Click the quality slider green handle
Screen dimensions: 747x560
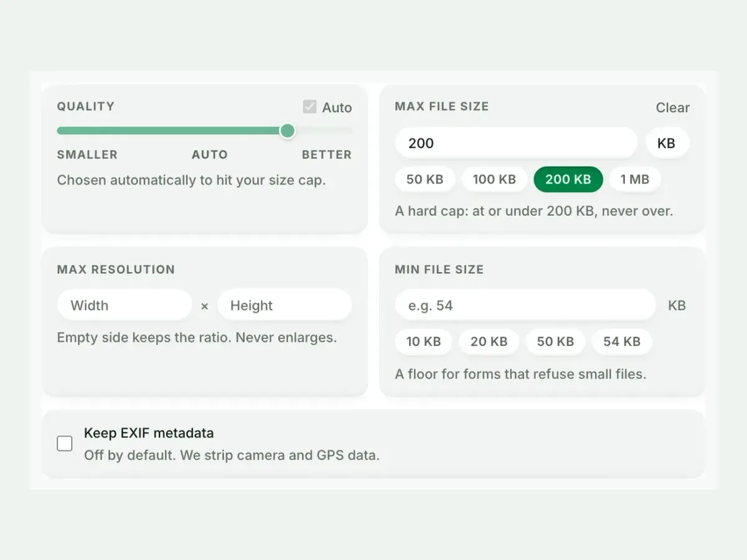tap(287, 131)
